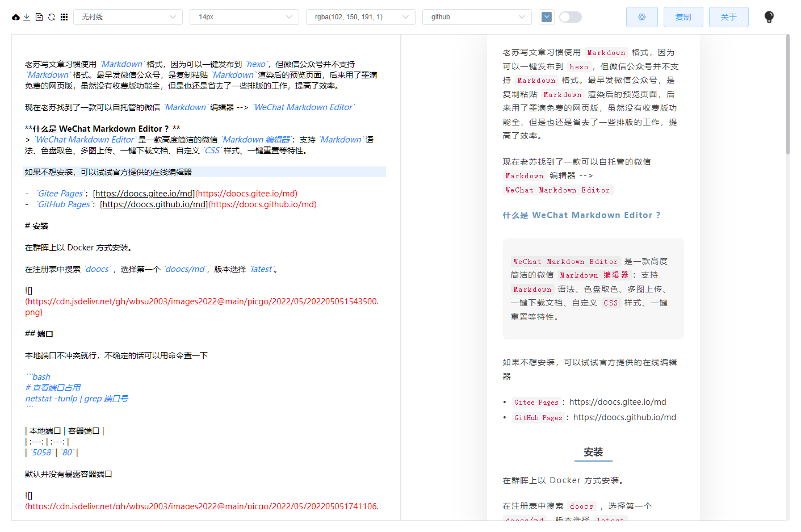Click the "| :---: | :---: |" separator row
The height and width of the screenshot is (532, 801).
47,442
